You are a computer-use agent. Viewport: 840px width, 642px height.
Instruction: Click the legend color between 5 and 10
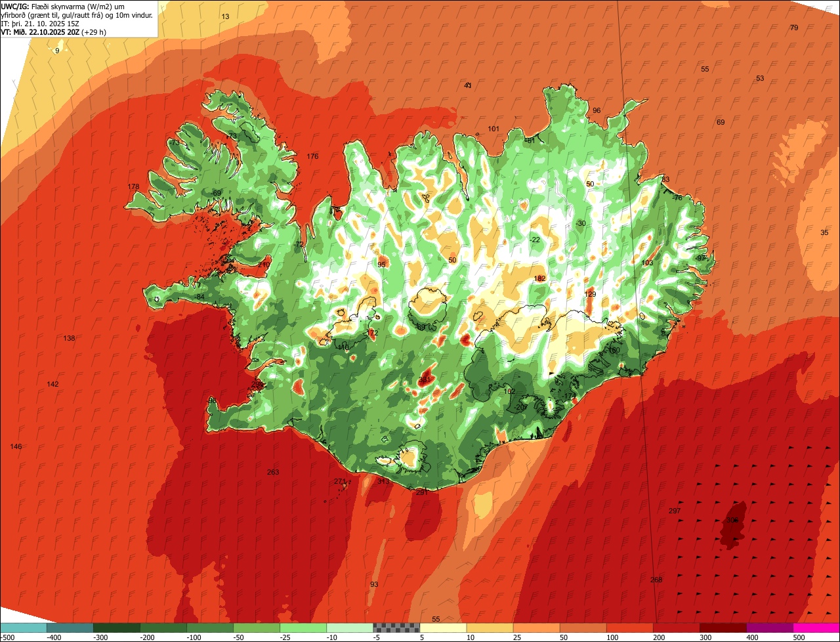[443, 628]
